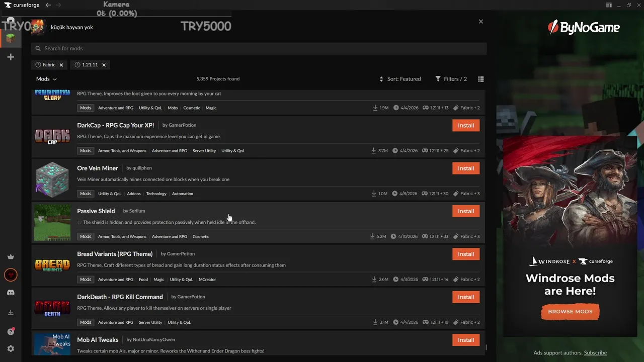Click the filter funnel icon
Image resolution: width=644 pixels, height=362 pixels.
[438, 79]
